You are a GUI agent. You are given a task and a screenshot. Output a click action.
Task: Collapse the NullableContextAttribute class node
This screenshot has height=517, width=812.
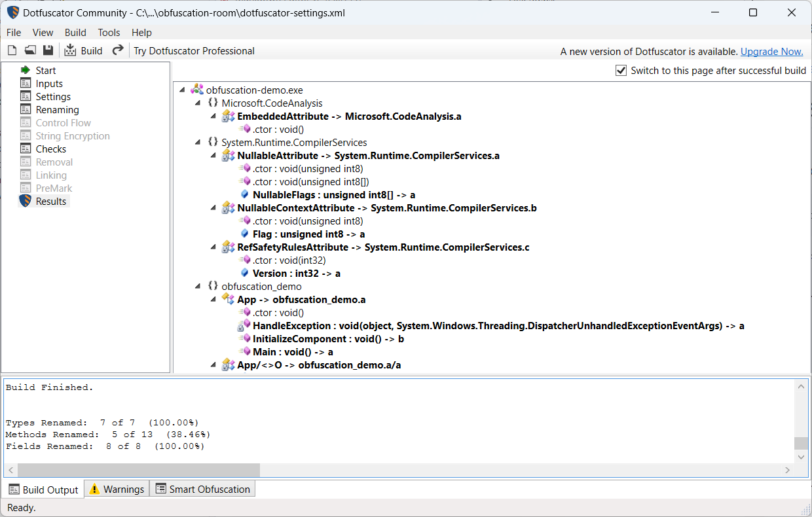(x=213, y=208)
